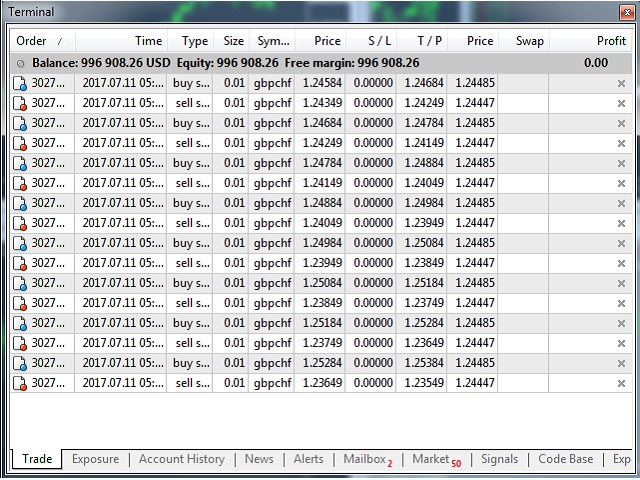Switch to the Exposure tab
Screen dimensions: 640x480
pos(95,459)
